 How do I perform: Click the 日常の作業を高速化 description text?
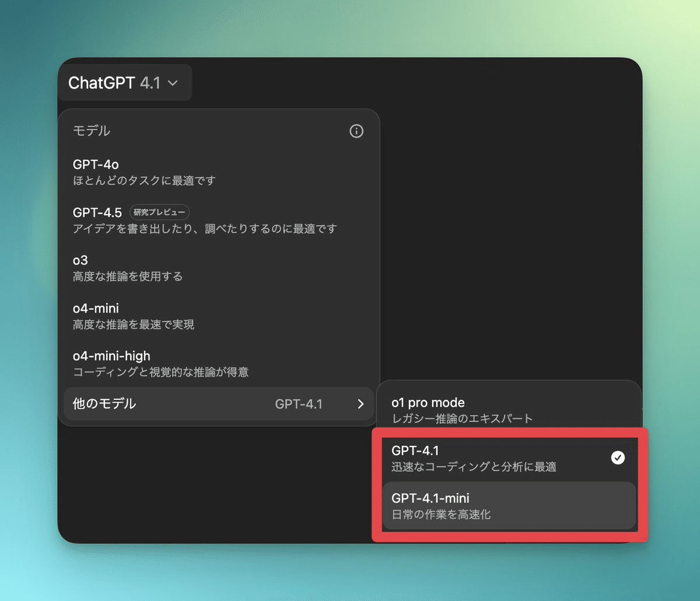pos(441,515)
